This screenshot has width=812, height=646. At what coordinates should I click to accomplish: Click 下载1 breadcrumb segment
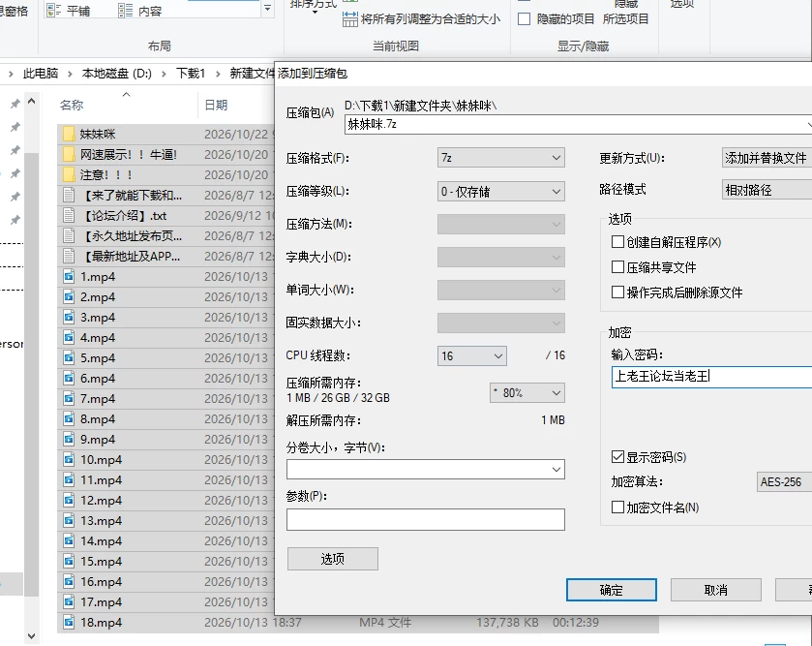click(191, 74)
